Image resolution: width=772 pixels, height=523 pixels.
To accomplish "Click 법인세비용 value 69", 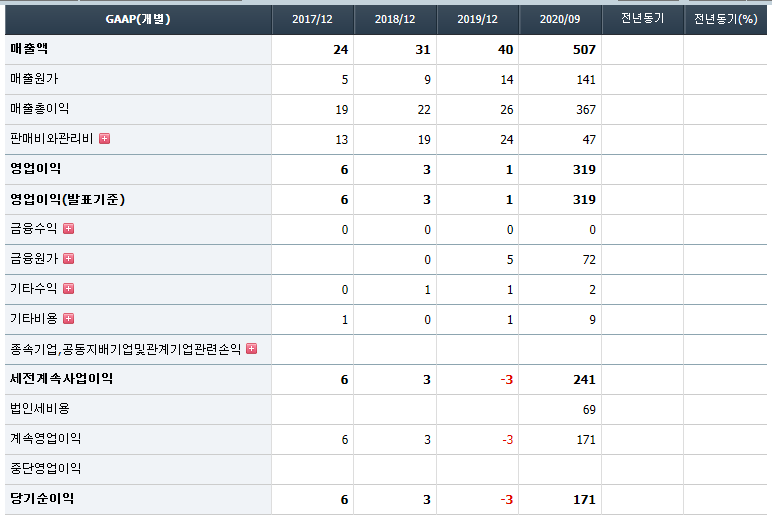I will [x=589, y=410].
